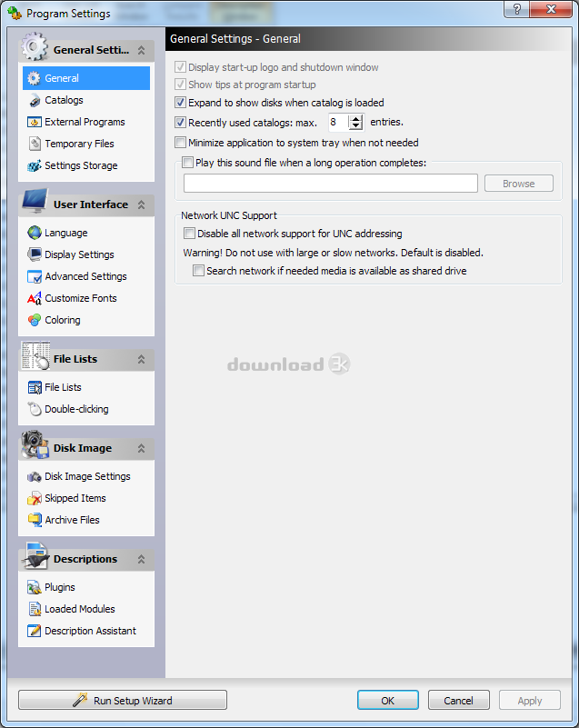Click the Coloring balls icon

click(x=35, y=320)
